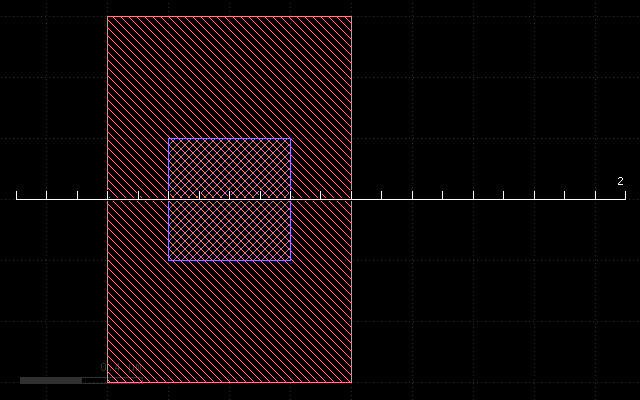Viewport: 640px width, 400px height.
Task: Click the red hatched area below blue rectangle
Action: click(x=229, y=322)
